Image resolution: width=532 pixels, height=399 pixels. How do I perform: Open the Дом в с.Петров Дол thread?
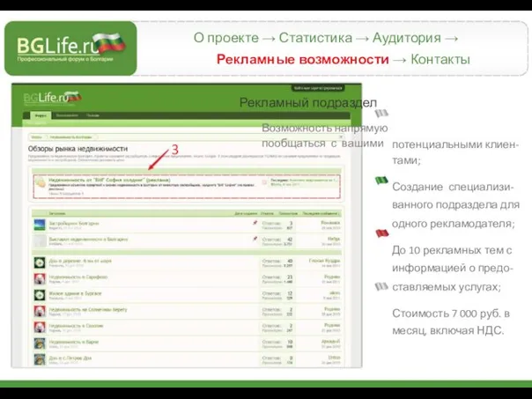[70, 358]
